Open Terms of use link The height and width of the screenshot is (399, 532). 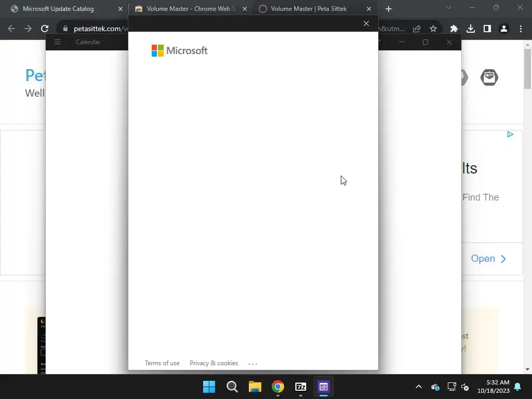point(162,363)
